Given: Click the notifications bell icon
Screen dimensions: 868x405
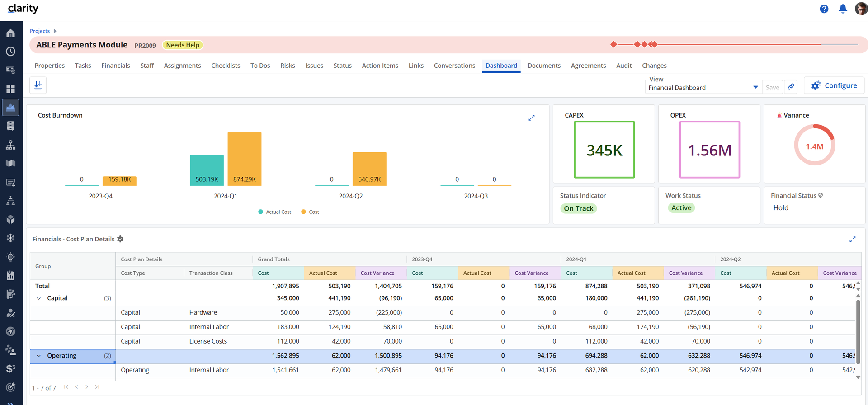Looking at the screenshot, I should tap(843, 9).
